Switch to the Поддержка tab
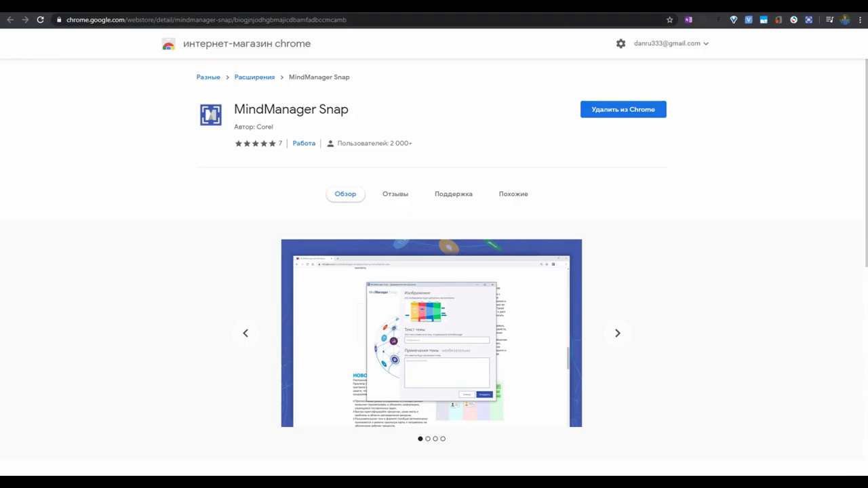Image resolution: width=868 pixels, height=488 pixels. tap(454, 194)
